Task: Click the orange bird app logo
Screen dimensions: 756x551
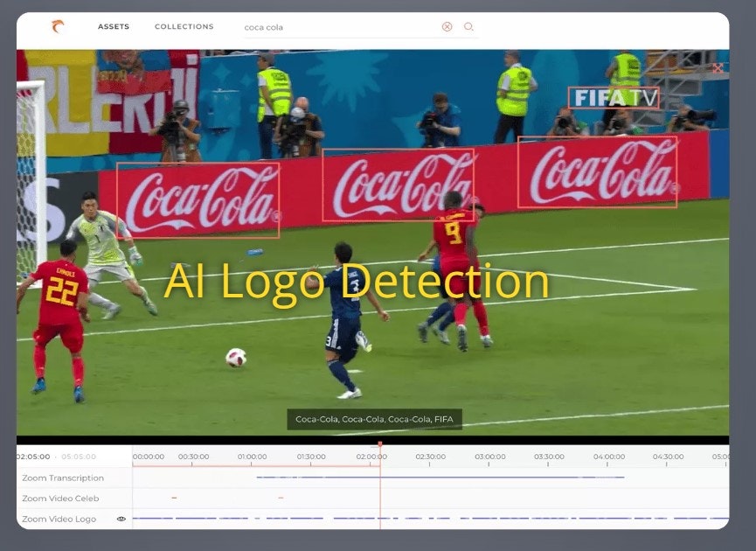Action: click(x=58, y=26)
